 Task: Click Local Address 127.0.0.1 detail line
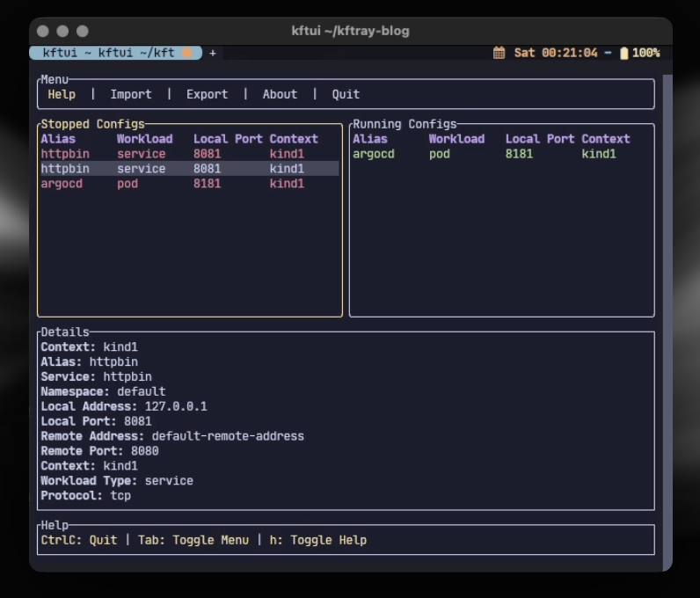point(124,406)
